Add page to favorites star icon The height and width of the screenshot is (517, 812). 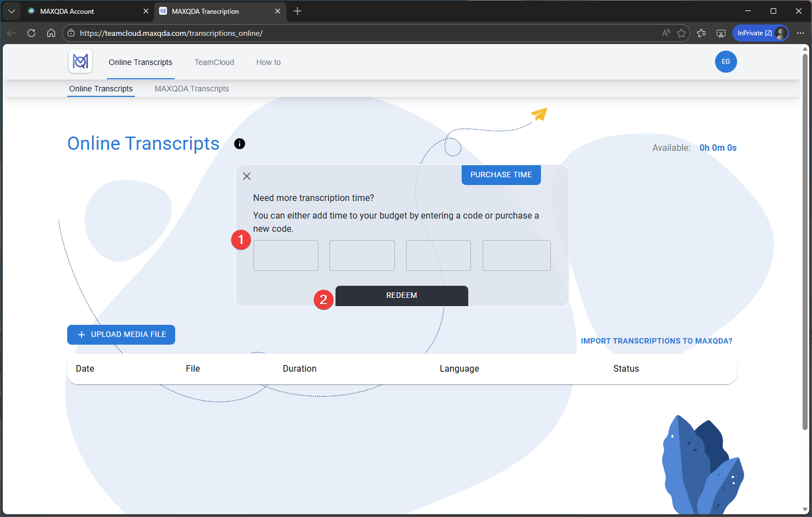pos(681,33)
